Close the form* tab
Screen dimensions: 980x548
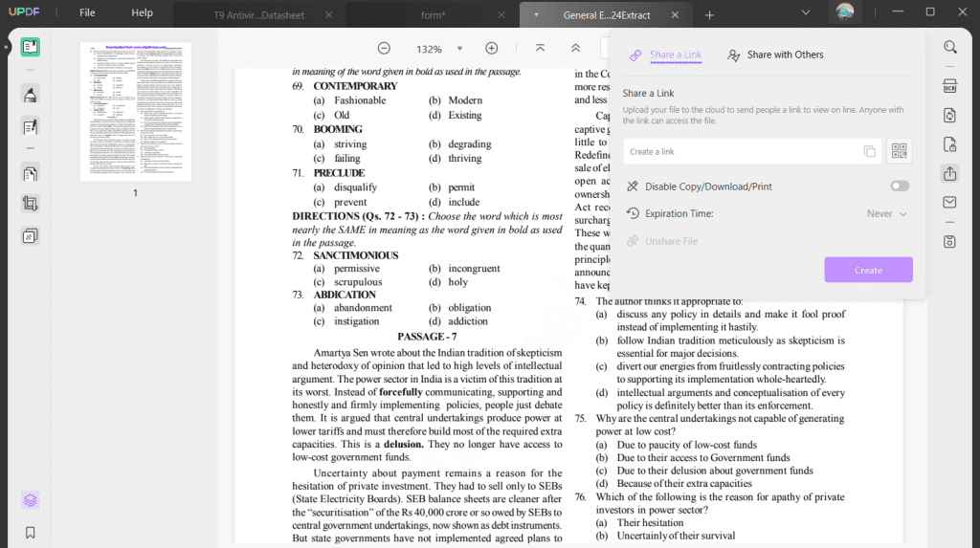pos(501,15)
